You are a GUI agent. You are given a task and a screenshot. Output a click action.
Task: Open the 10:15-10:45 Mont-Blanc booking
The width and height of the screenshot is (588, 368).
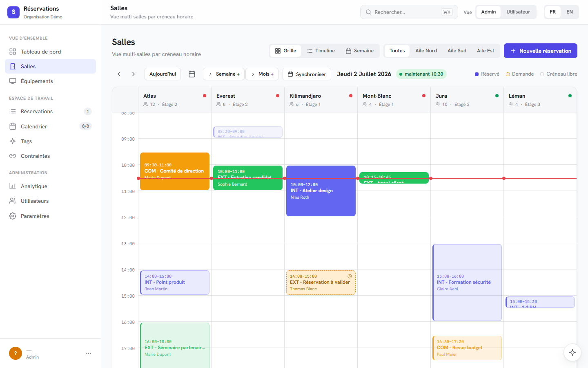tap(394, 178)
